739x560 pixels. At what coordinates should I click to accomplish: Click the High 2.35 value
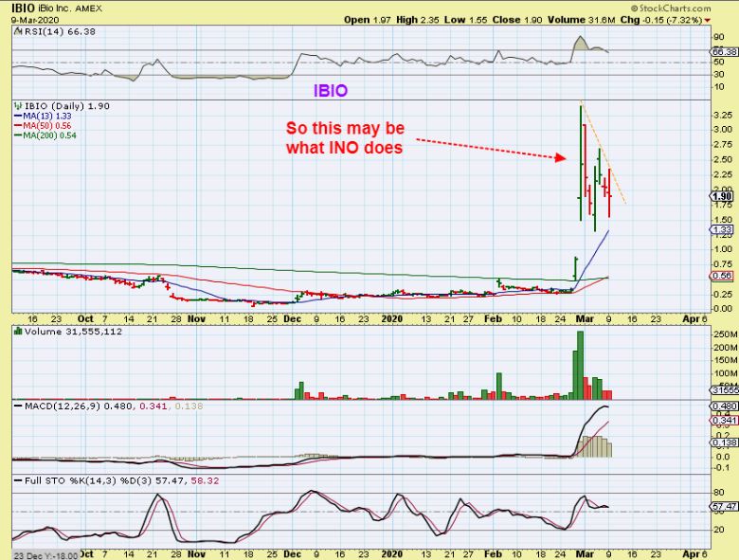coord(418,20)
